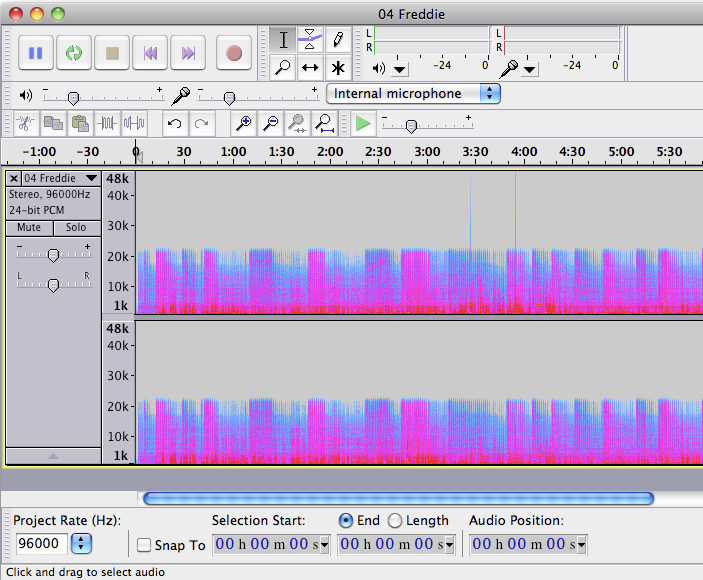Select the Length radio button
Viewport: 703px width, 580px height.
pos(395,520)
